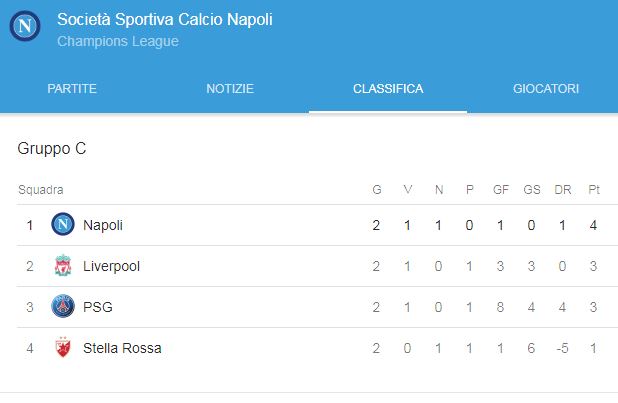Click the Liverpool crest icon

coord(63,266)
